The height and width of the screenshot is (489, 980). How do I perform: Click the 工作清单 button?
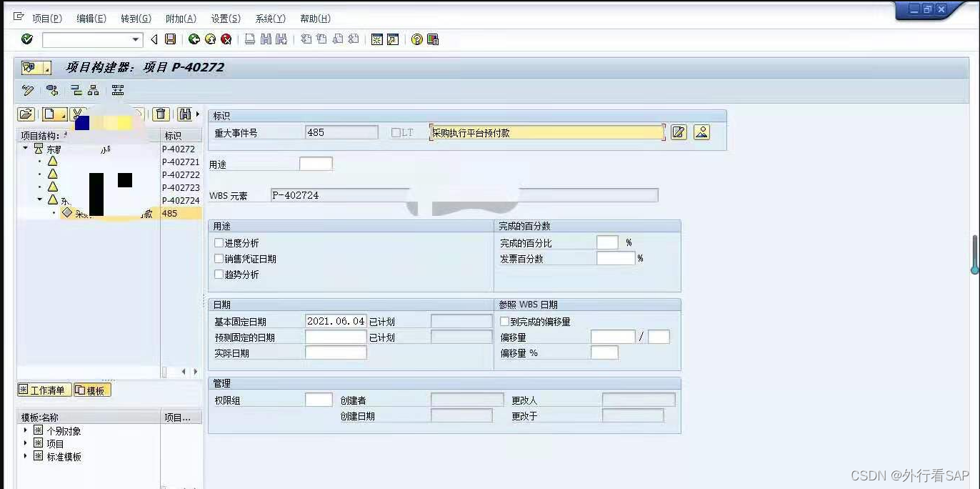[x=44, y=390]
